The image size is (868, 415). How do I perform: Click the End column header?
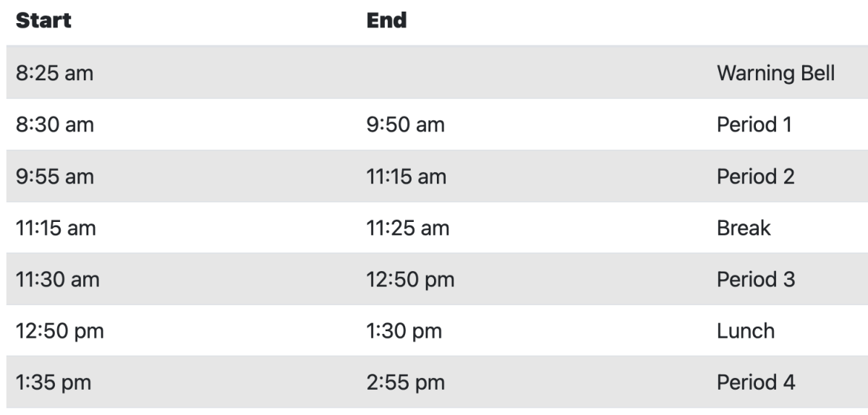tap(387, 20)
